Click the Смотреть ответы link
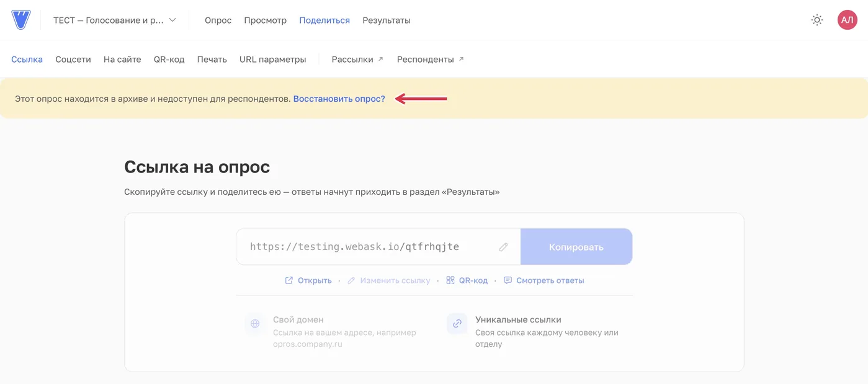This screenshot has height=384, width=868. 544,280
